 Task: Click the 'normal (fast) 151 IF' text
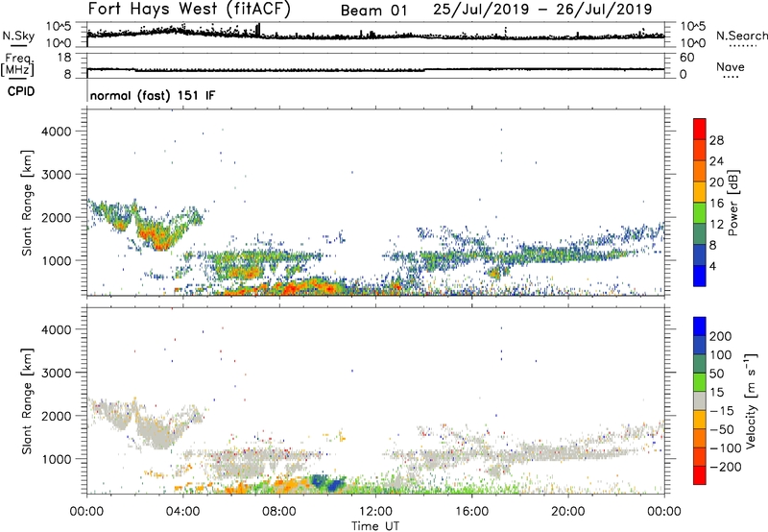153,95
